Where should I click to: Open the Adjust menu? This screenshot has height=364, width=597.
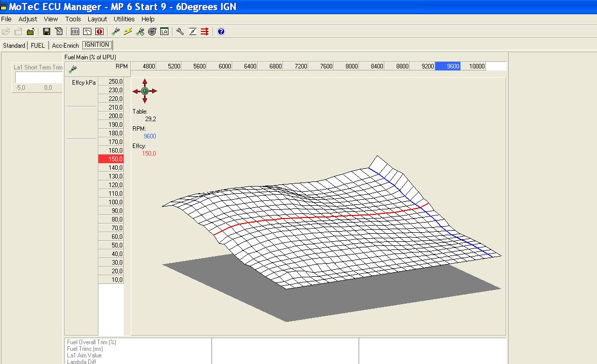click(28, 19)
